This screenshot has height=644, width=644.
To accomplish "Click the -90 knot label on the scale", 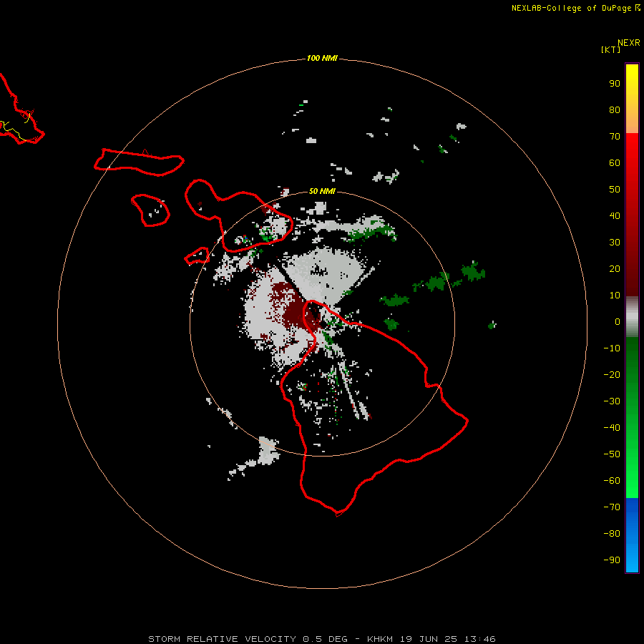I will point(612,560).
